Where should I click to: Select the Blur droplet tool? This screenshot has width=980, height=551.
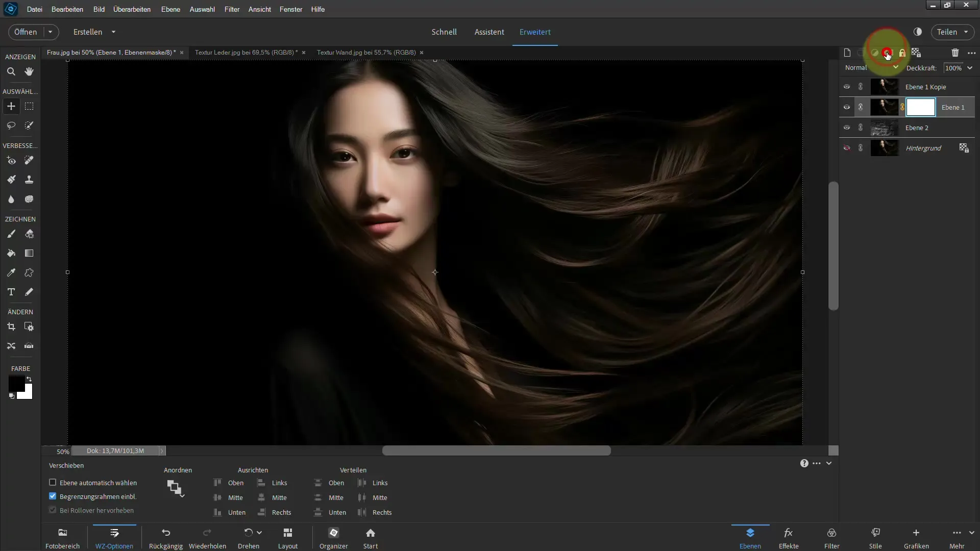point(11,199)
